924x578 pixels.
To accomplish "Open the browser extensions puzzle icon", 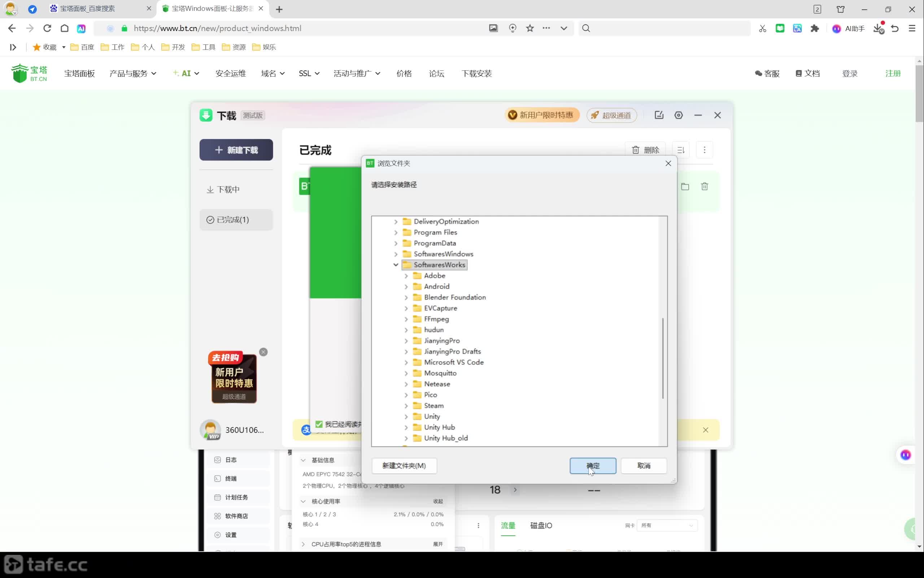I will 815,28.
